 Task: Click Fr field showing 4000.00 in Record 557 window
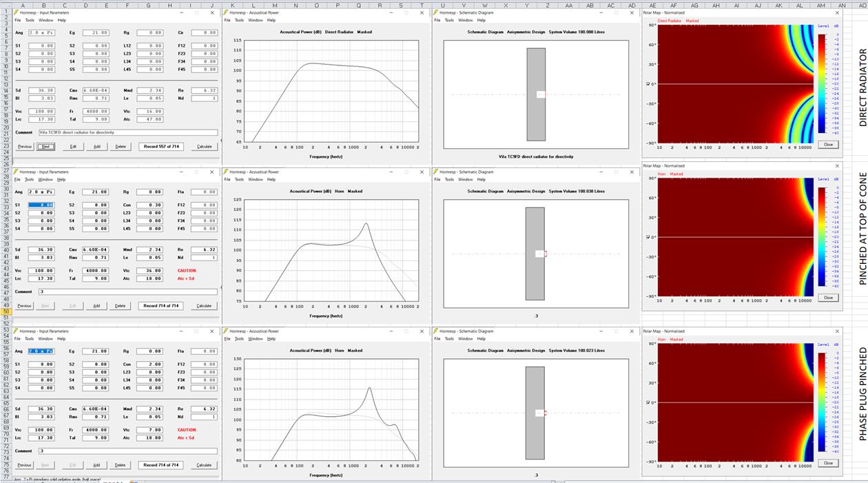point(96,111)
